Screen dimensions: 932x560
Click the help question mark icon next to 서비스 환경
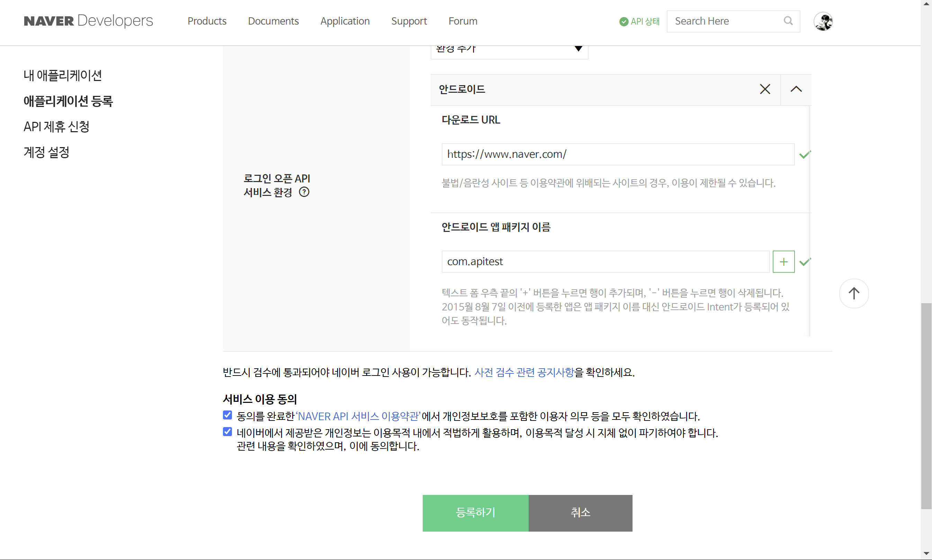304,192
